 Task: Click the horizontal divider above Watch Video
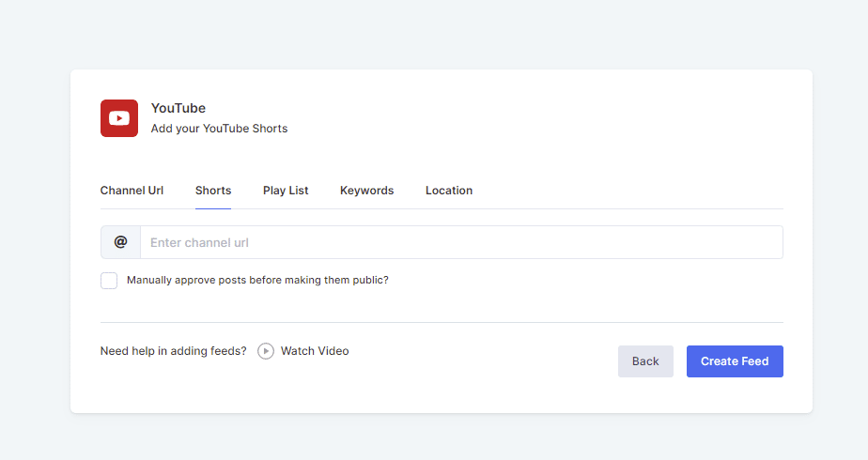[x=442, y=322]
